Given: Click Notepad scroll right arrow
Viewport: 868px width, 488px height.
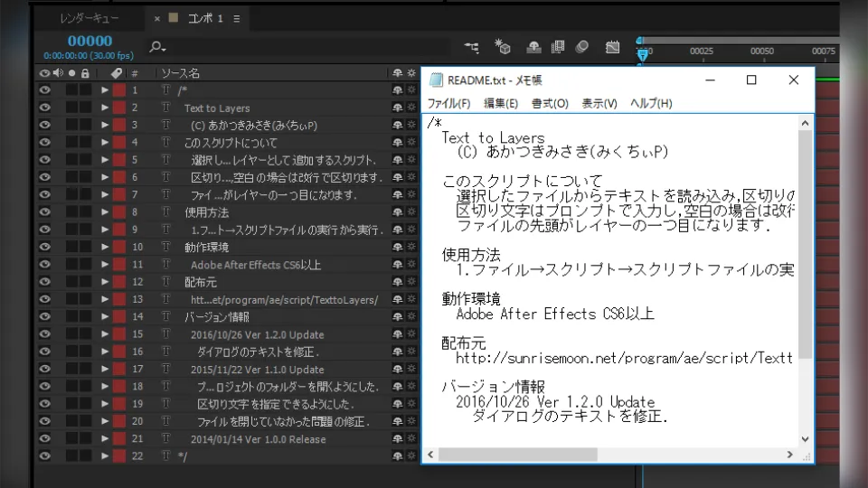Looking at the screenshot, I should (x=790, y=455).
